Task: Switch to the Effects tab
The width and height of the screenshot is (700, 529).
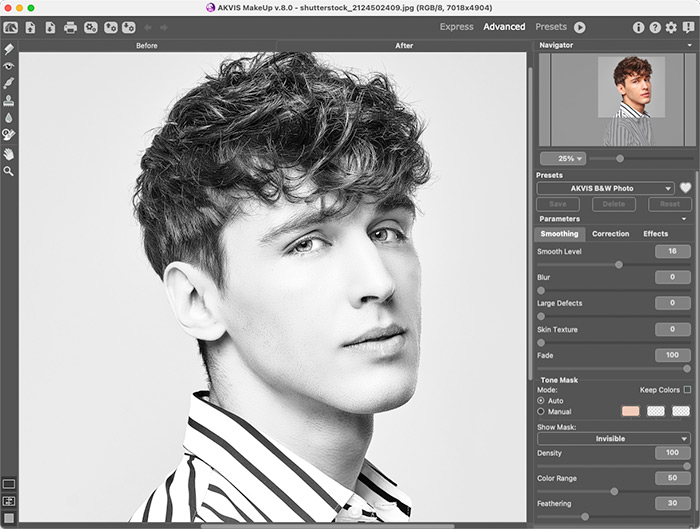Action: tap(655, 234)
